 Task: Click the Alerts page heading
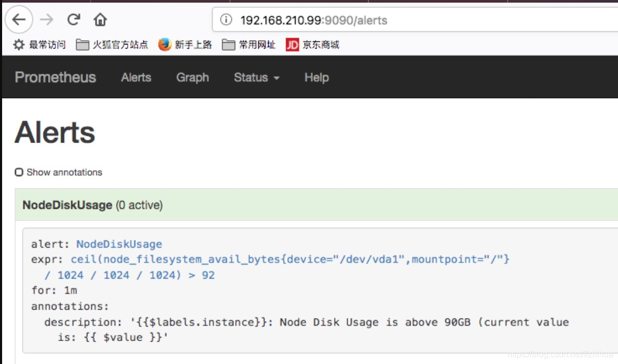[x=55, y=132]
